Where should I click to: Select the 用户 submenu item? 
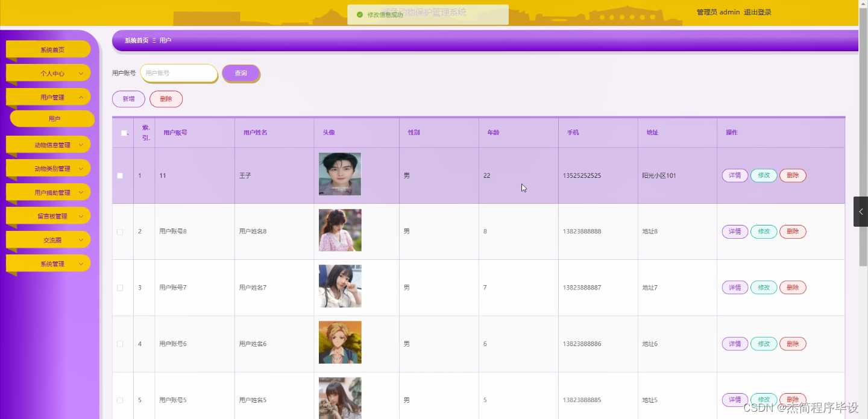coord(52,119)
